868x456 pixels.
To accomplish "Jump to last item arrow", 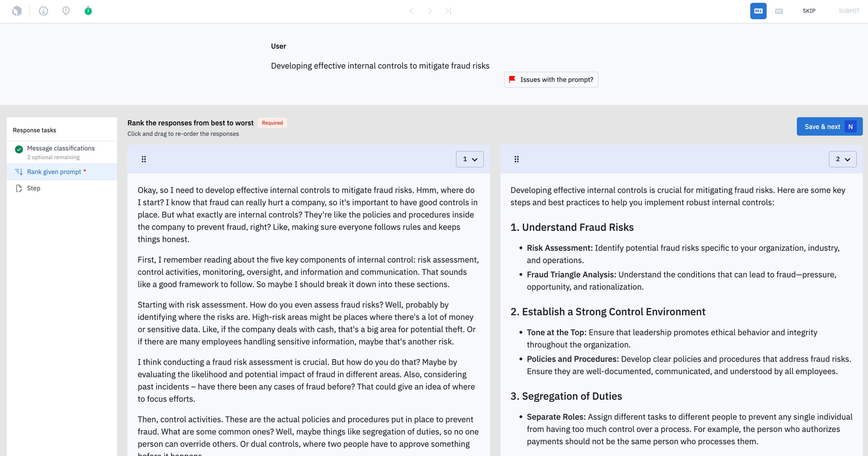I will point(448,11).
